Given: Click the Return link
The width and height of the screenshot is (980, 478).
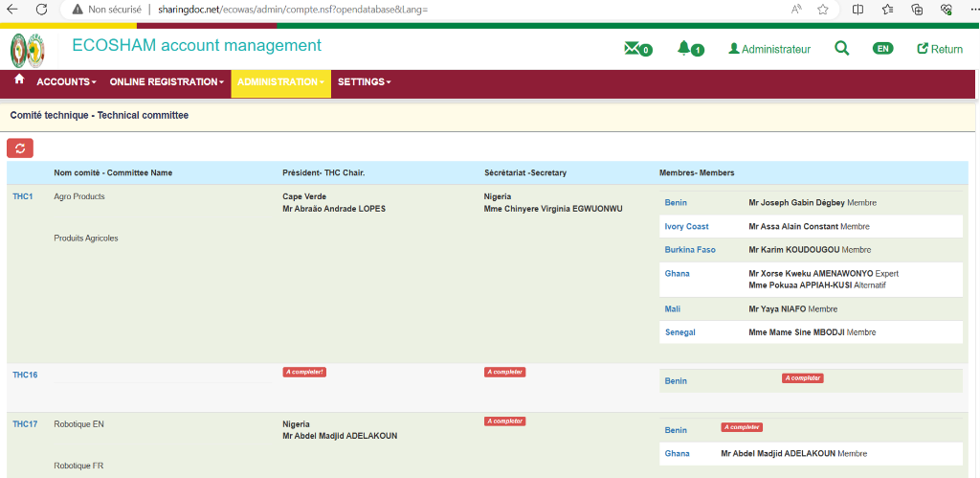Looking at the screenshot, I should 940,49.
